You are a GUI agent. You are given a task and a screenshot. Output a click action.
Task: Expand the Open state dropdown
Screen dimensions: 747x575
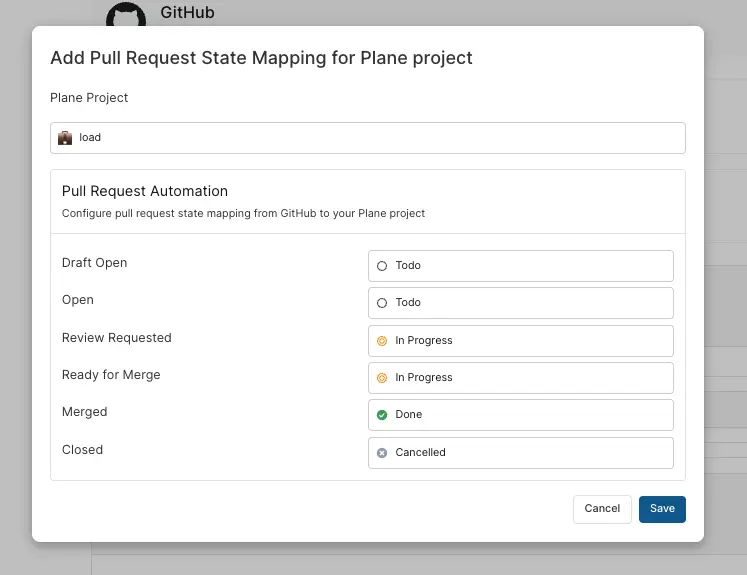coord(520,303)
